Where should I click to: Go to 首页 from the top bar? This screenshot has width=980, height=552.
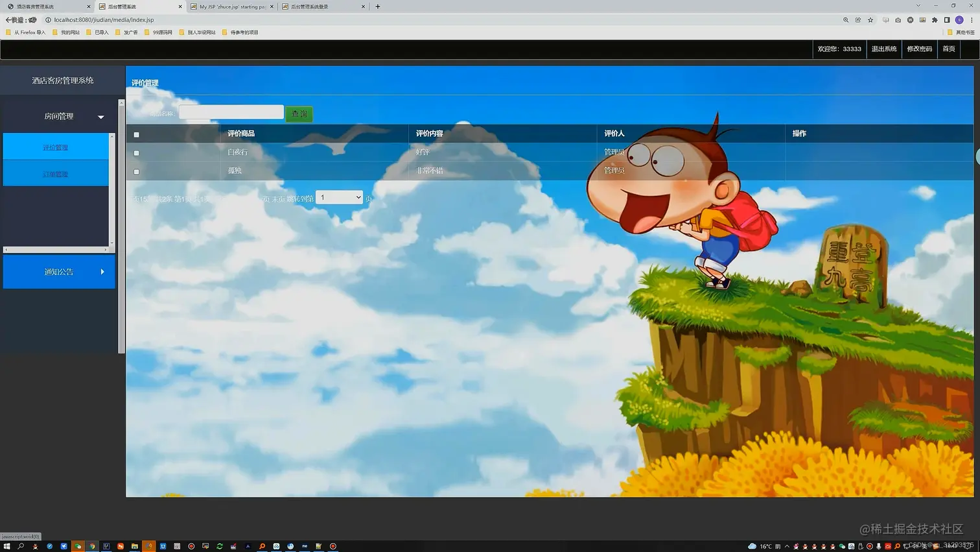(x=949, y=49)
